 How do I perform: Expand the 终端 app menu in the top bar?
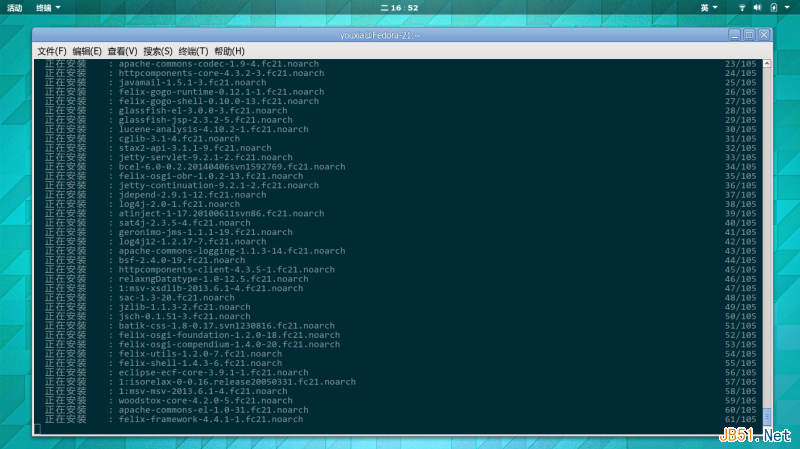pyautogui.click(x=48, y=8)
